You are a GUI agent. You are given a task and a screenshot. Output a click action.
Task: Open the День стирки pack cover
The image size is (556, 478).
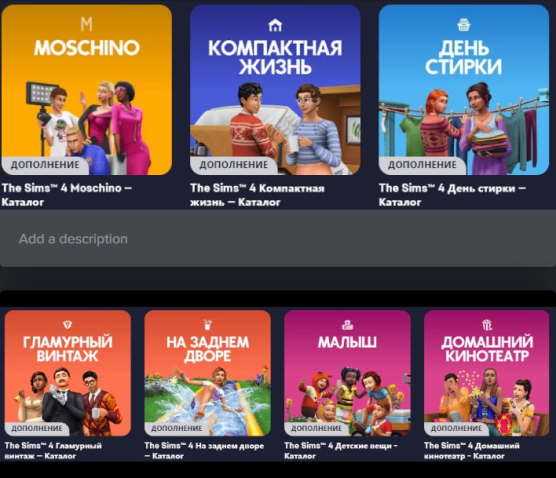pyautogui.click(x=464, y=90)
